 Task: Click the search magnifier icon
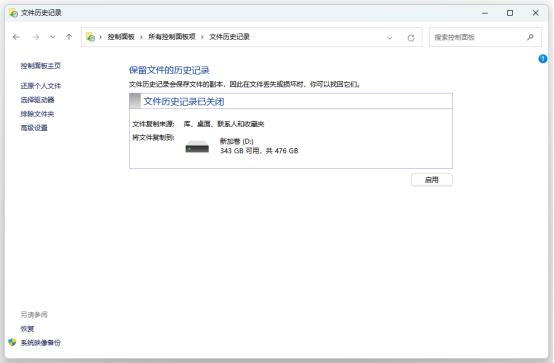pos(530,37)
